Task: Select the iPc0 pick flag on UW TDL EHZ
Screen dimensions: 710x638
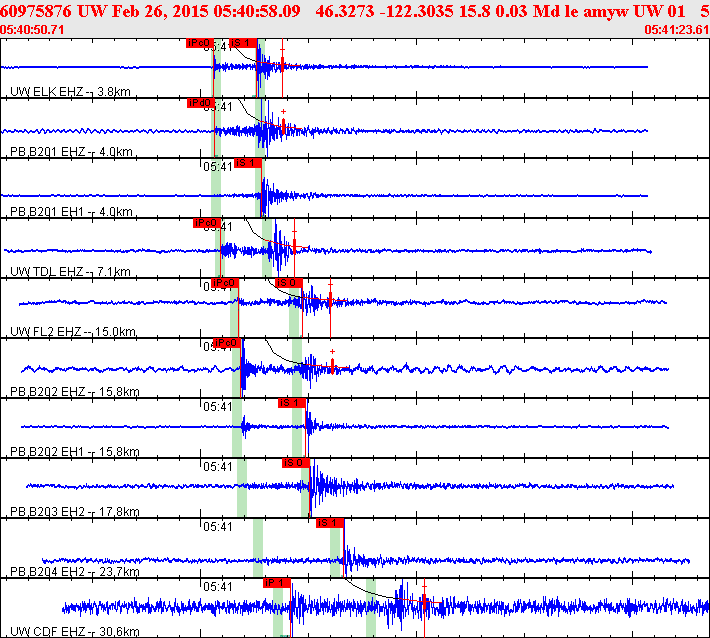Action: tap(206, 223)
